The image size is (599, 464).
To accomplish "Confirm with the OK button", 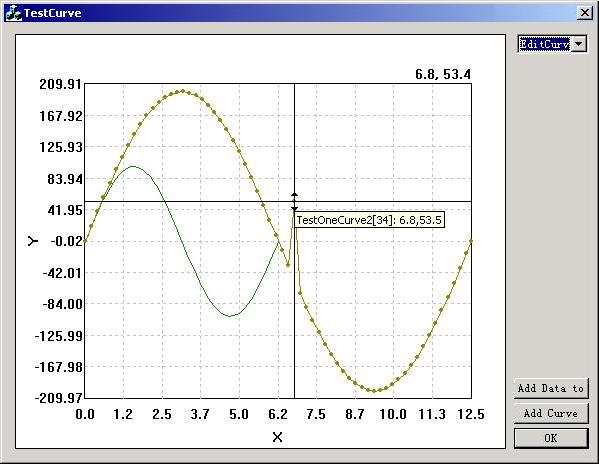I will pyautogui.click(x=550, y=438).
